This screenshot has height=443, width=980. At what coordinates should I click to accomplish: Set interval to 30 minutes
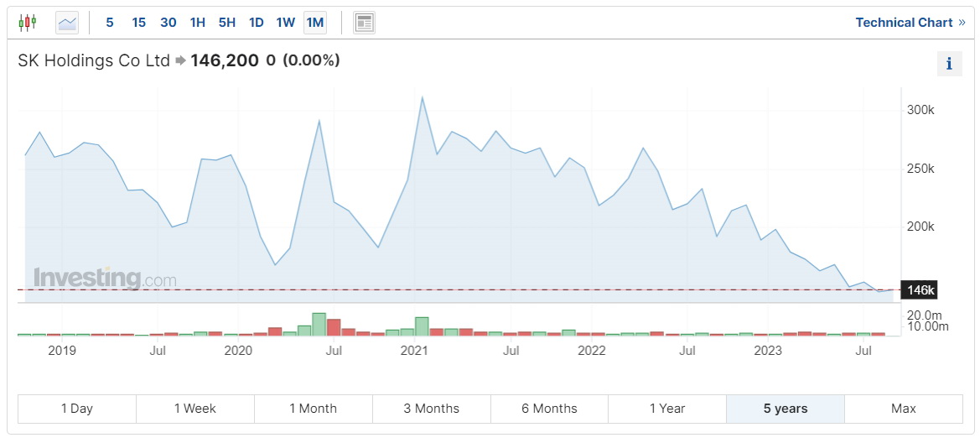pyautogui.click(x=169, y=23)
